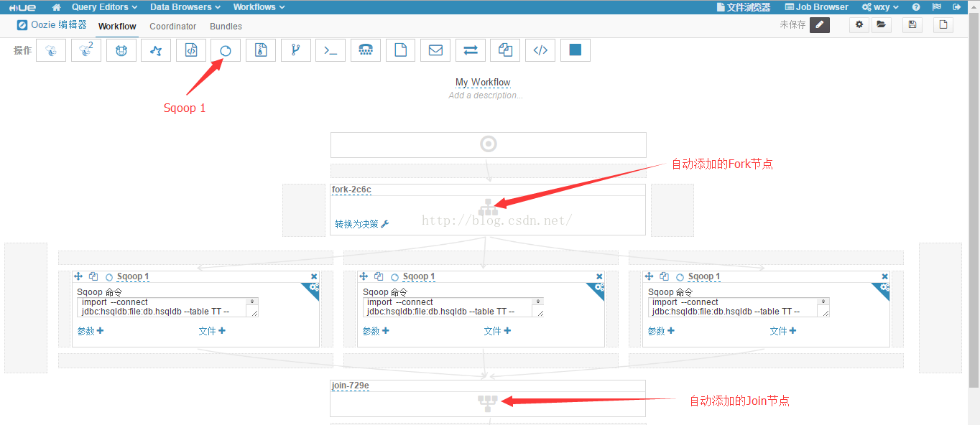Click move handle of left Sqoop node
980x425 pixels.
pyautogui.click(x=79, y=276)
